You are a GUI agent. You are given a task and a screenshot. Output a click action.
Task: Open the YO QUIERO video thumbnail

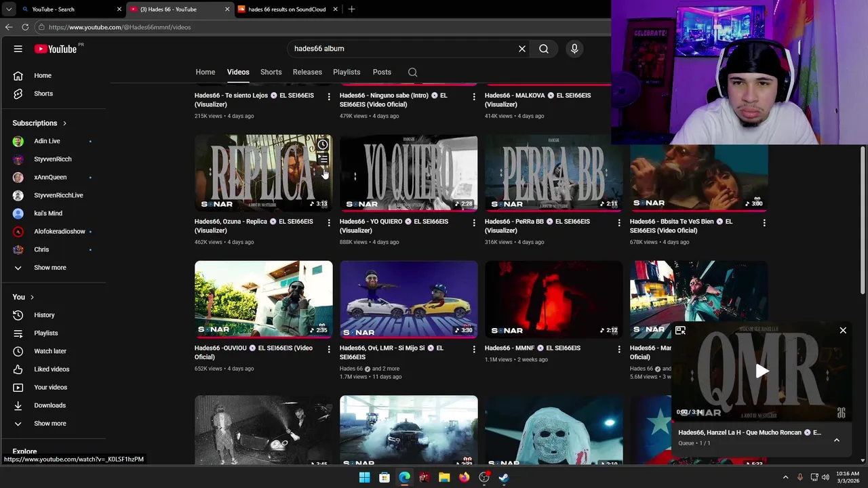pyautogui.click(x=409, y=173)
